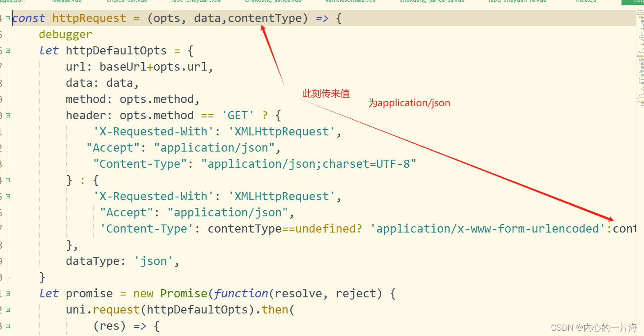This screenshot has width=644, height=336.
Task: Click 'contentType==undefined?' expression
Action: (x=285, y=229)
